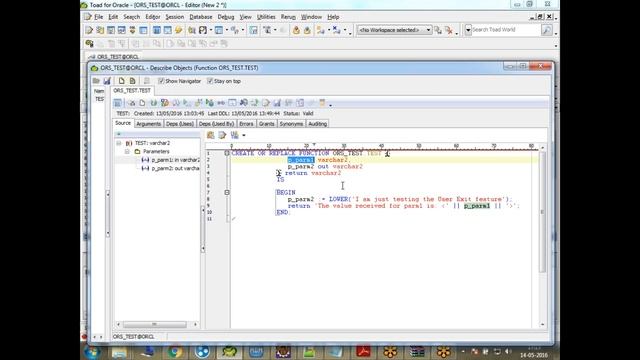Switch to the Deps (Used By) tab
This screenshot has width=640, height=360.
tap(216, 124)
